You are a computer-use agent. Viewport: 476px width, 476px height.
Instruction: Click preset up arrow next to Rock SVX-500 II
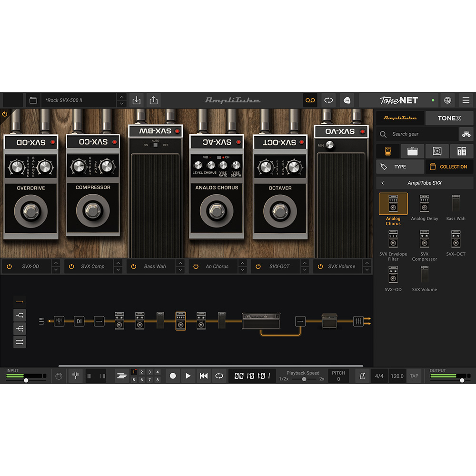pos(121,97)
